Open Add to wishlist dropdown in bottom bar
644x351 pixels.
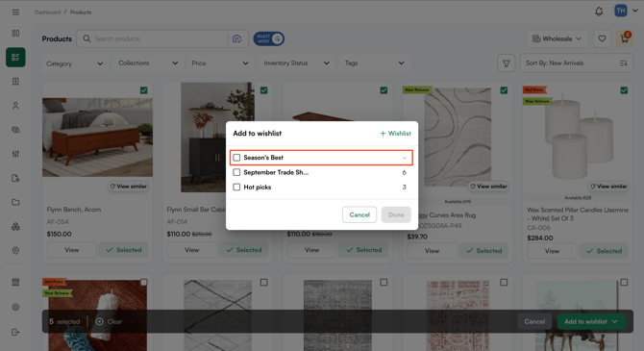point(591,321)
